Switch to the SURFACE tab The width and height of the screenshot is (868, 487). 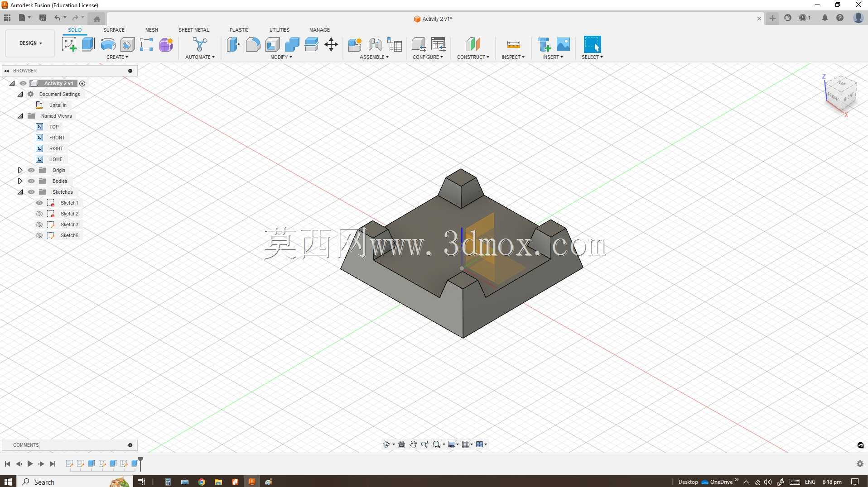(114, 30)
